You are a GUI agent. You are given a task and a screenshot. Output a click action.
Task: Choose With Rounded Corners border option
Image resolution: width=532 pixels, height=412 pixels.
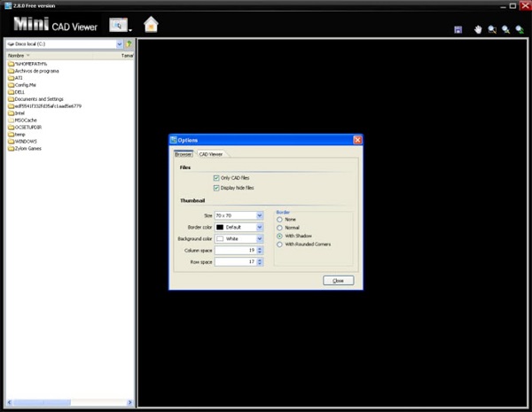[279, 245]
